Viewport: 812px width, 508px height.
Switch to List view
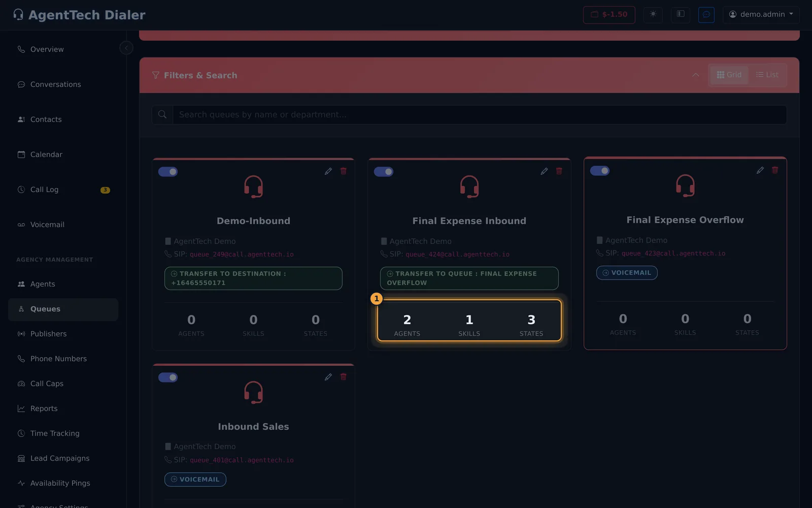767,75
